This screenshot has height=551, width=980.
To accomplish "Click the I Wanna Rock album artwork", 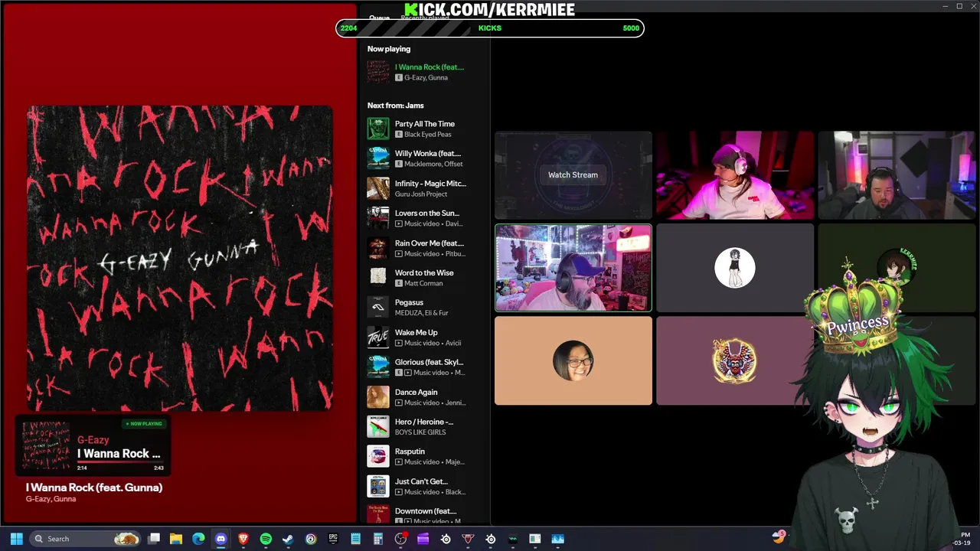I will coord(180,259).
